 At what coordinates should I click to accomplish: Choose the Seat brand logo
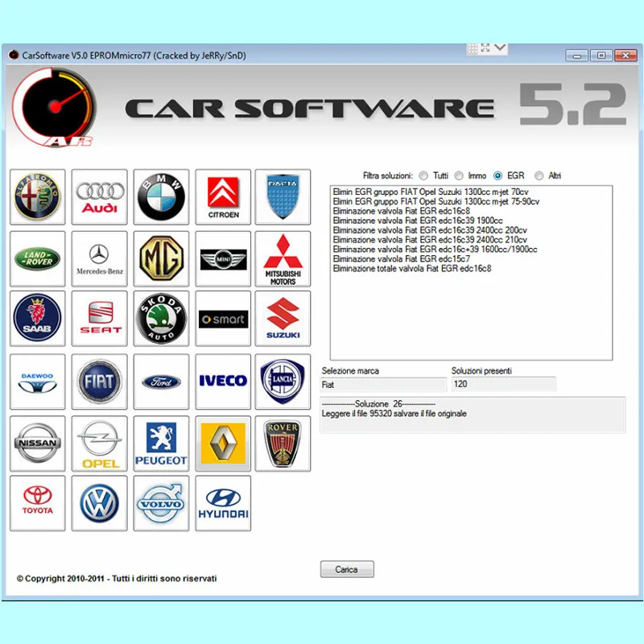(99, 318)
